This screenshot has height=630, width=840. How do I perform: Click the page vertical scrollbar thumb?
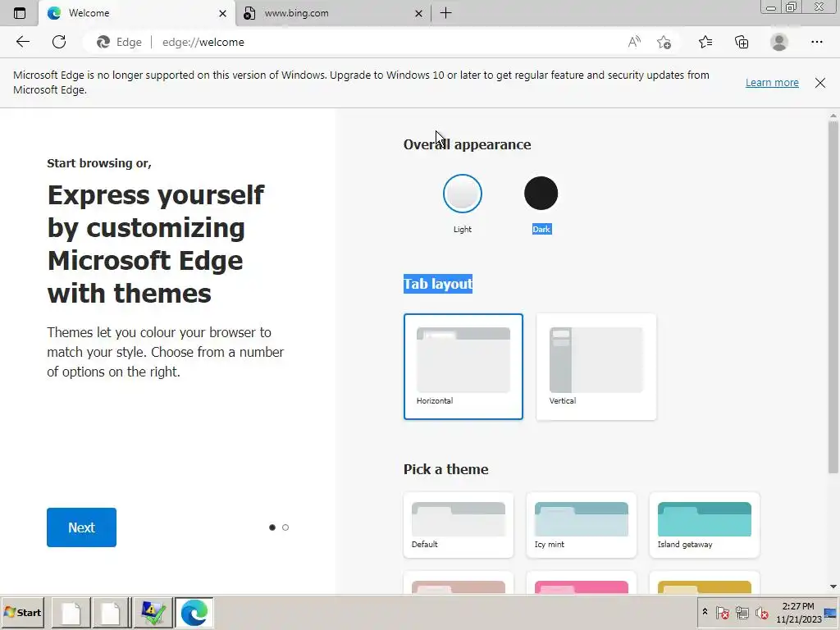833,297
